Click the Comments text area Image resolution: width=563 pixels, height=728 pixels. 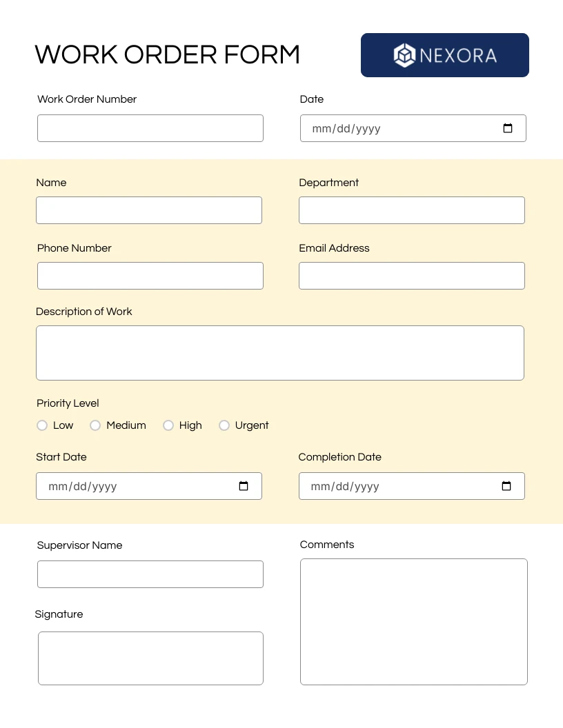[413, 622]
